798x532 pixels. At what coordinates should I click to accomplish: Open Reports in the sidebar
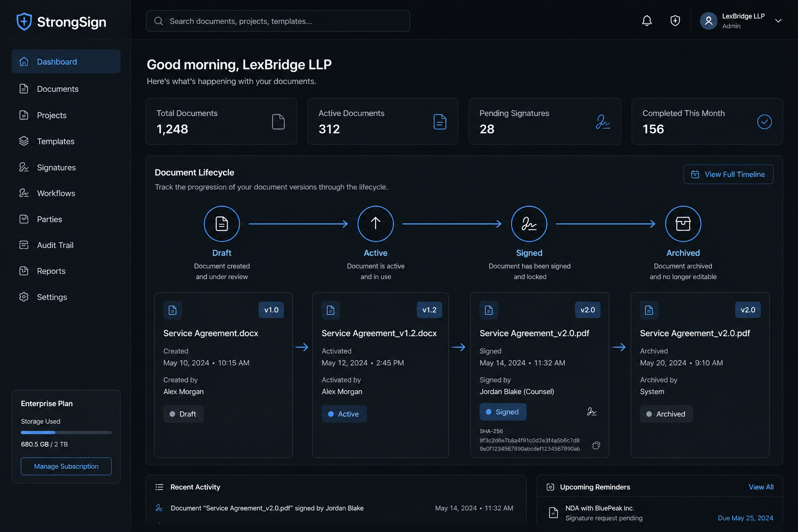(66, 271)
